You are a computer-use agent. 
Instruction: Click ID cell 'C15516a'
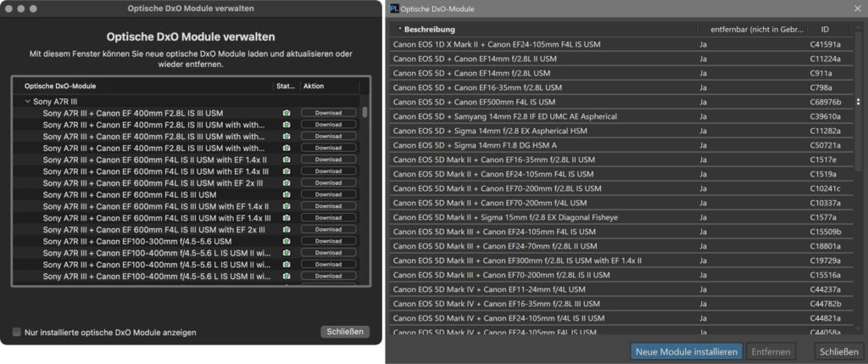[826, 275]
